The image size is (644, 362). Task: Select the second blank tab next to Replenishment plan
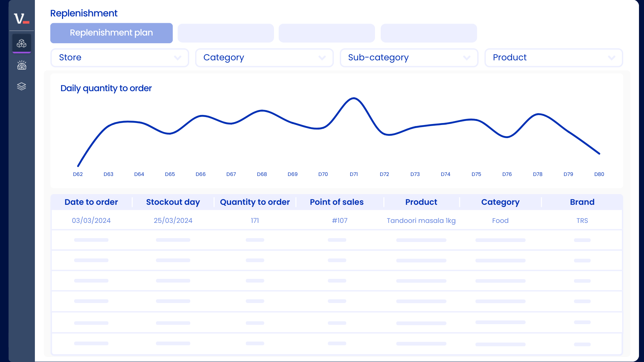pyautogui.click(x=226, y=33)
